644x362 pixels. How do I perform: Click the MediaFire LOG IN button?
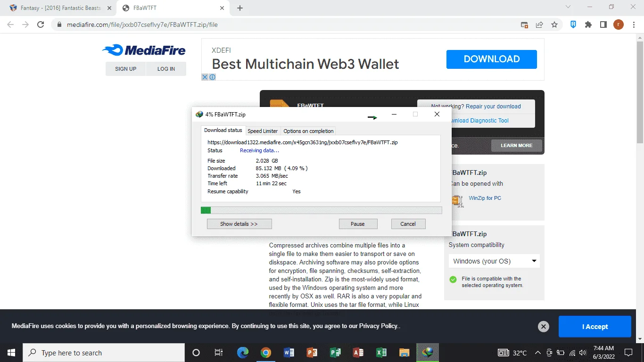point(166,69)
